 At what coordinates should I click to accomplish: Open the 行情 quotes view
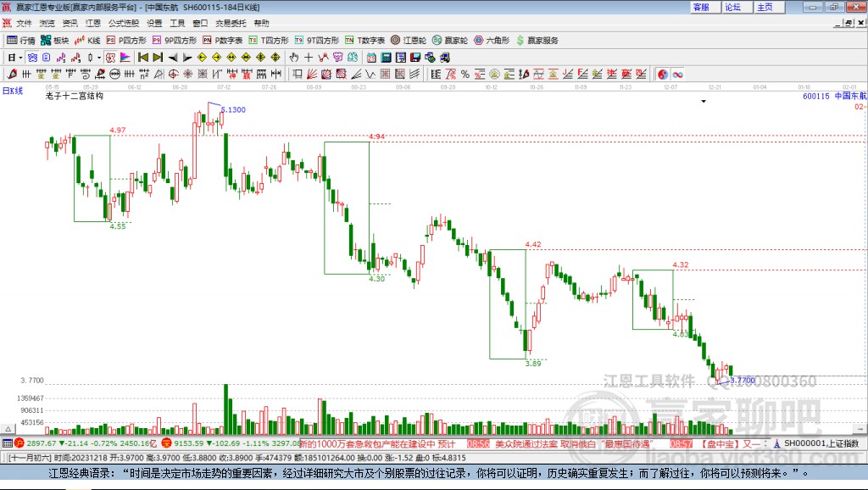(x=21, y=41)
